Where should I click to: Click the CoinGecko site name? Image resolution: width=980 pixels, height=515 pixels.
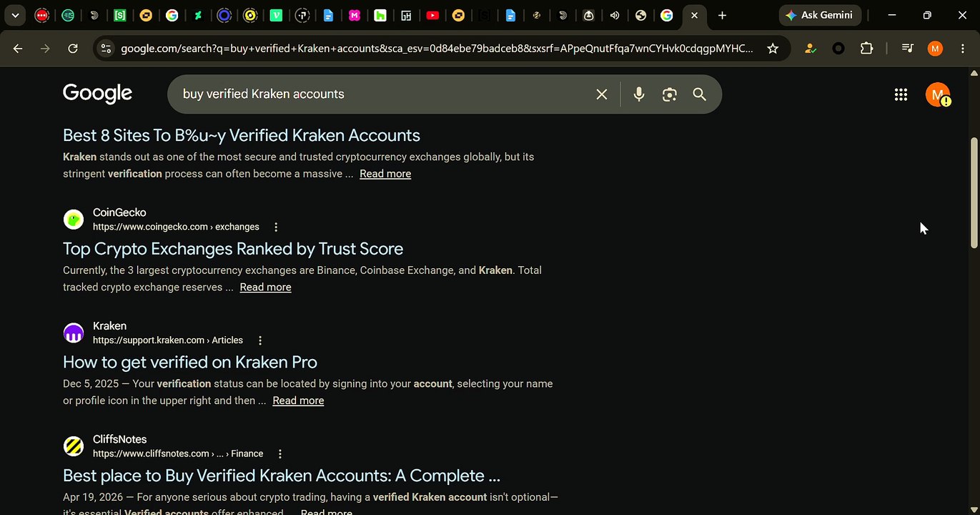(x=119, y=212)
